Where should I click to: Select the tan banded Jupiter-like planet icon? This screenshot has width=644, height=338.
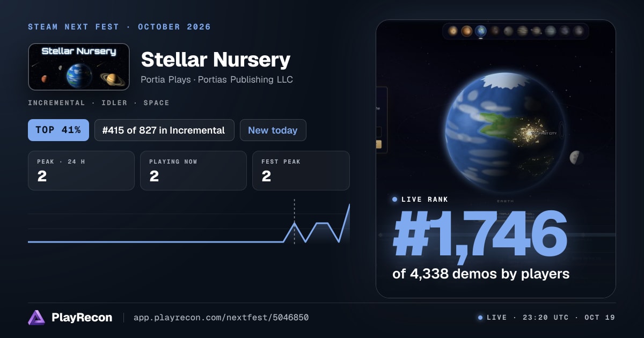coord(522,31)
